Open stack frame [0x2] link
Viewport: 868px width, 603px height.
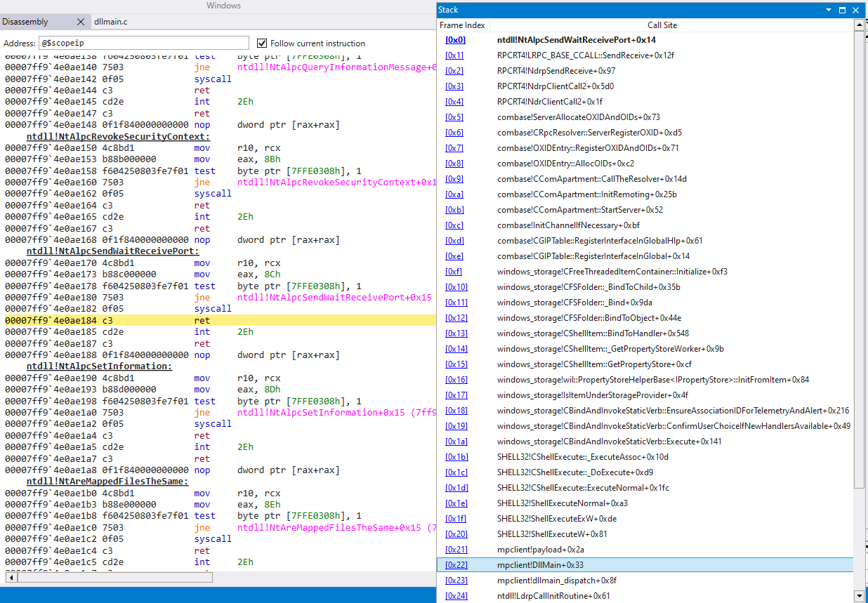point(454,71)
